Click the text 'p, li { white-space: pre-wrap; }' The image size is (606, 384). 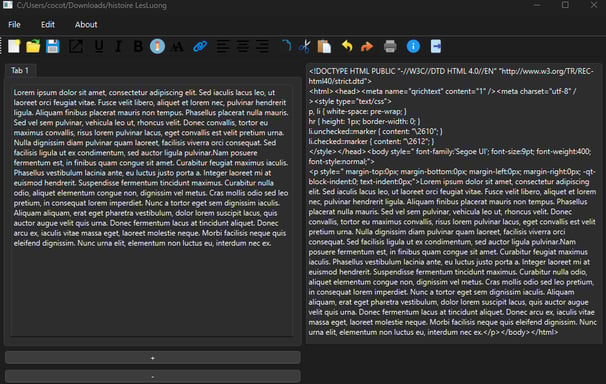point(357,111)
